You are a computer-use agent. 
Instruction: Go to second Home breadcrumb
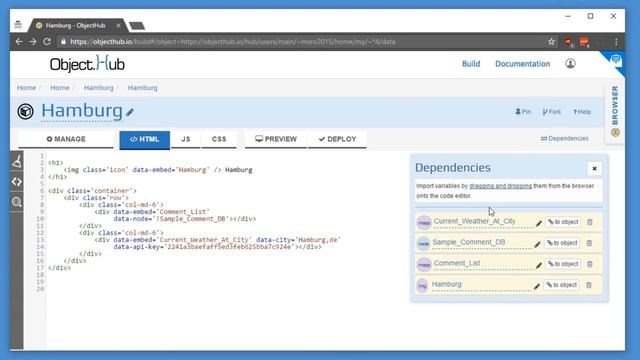coord(60,88)
